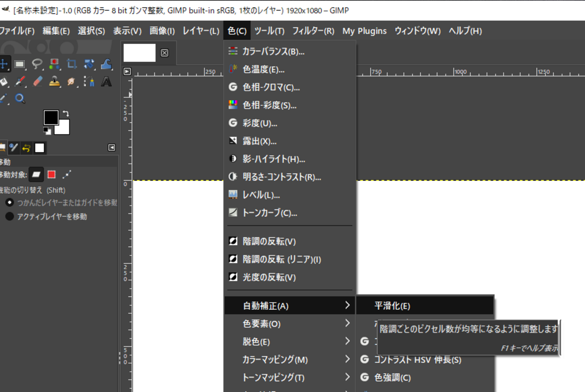Select the Clone stamp tool
The image size is (585, 392).
54,81
